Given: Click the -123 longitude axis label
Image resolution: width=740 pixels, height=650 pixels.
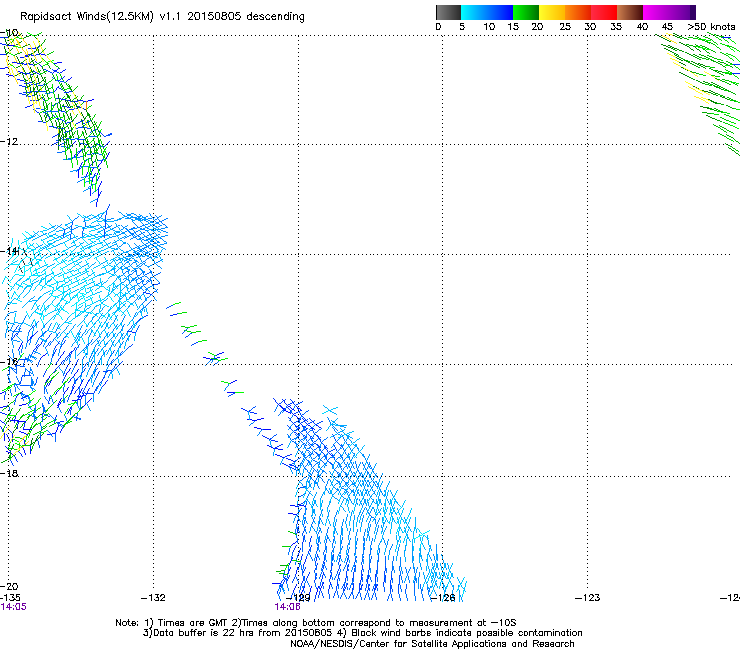Looking at the screenshot, I should pos(588,598).
